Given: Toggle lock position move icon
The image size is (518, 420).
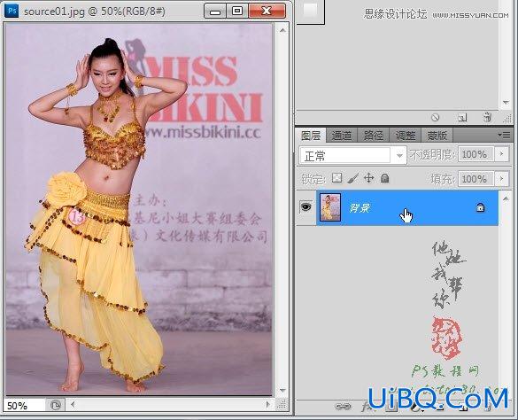Looking at the screenshot, I should (368, 178).
